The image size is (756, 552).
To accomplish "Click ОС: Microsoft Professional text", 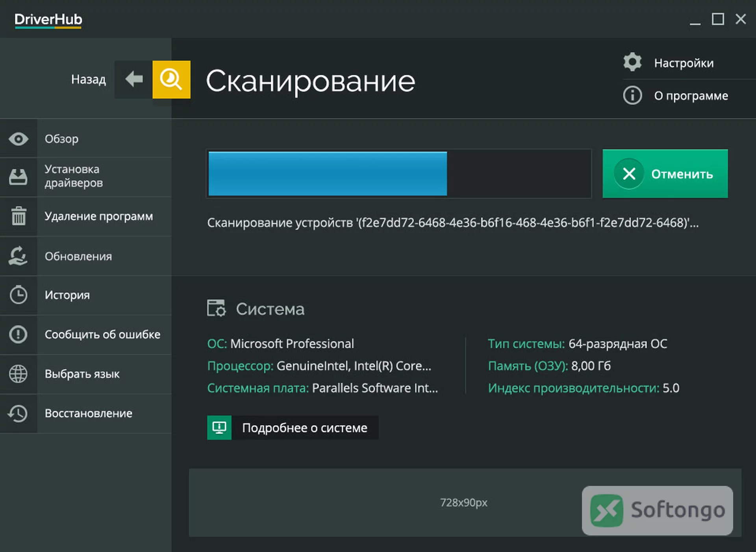I will [x=280, y=343].
